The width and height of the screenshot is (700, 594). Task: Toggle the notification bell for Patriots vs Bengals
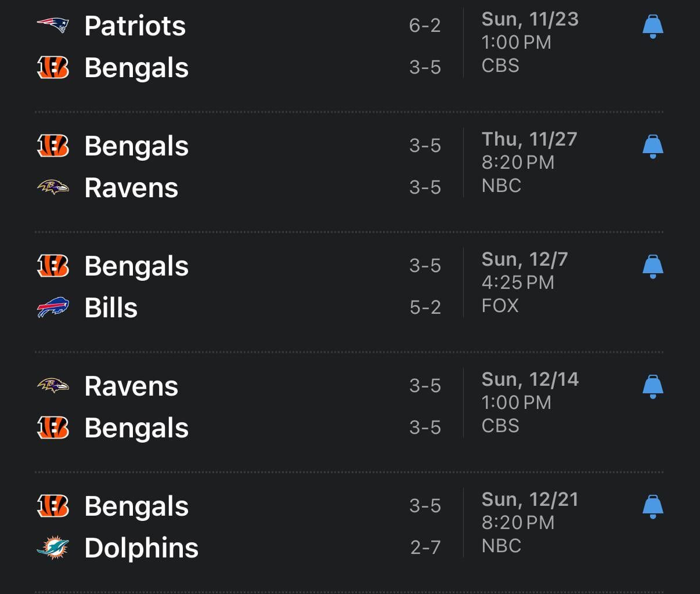(652, 27)
